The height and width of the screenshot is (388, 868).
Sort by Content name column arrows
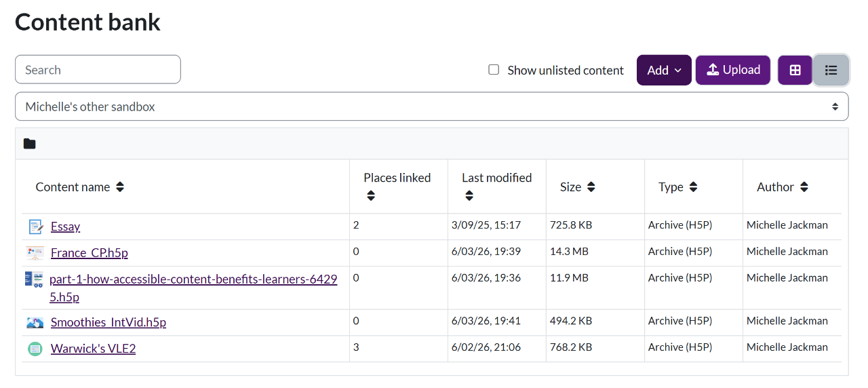(120, 187)
